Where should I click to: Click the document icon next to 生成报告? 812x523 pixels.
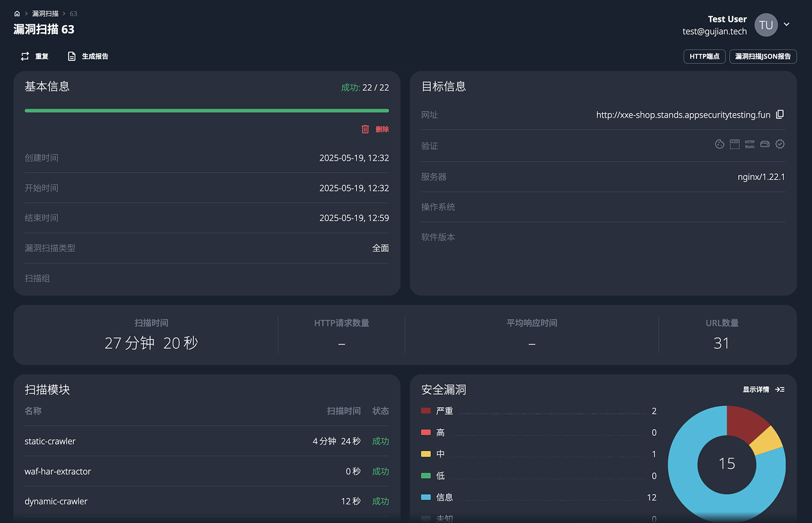(72, 56)
